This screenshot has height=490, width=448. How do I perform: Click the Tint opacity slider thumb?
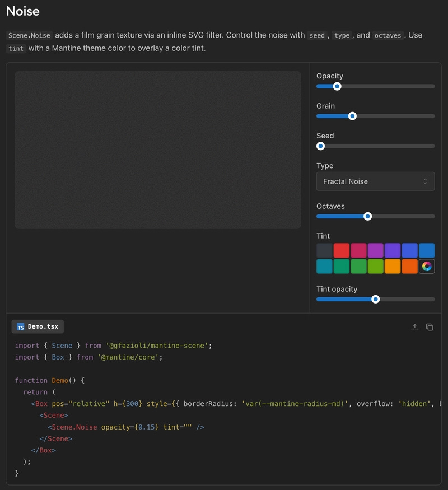[376, 300]
